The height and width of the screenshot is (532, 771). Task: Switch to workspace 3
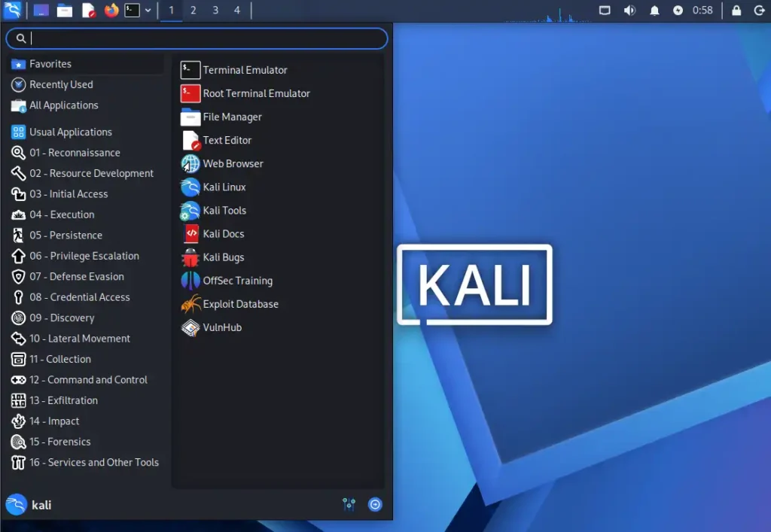click(215, 10)
